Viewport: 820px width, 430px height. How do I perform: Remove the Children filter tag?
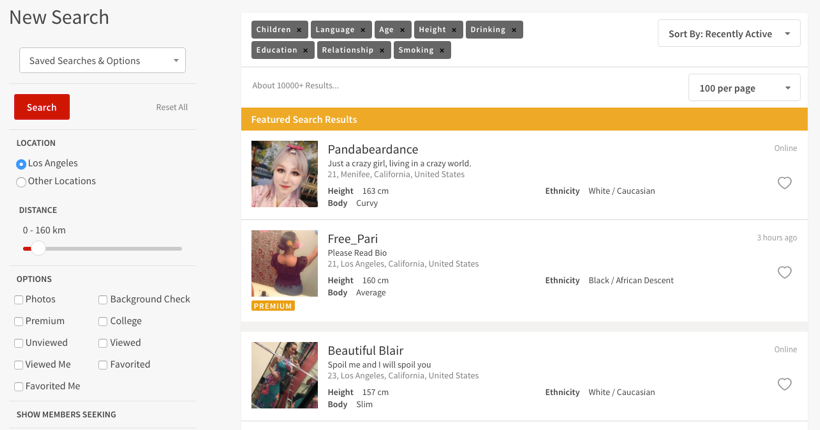coord(299,30)
